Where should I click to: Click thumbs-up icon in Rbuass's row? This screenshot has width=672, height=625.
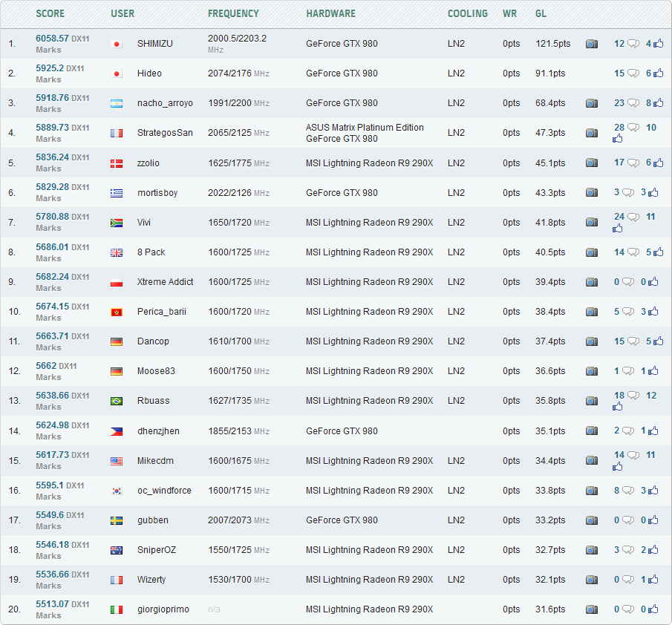click(x=617, y=407)
